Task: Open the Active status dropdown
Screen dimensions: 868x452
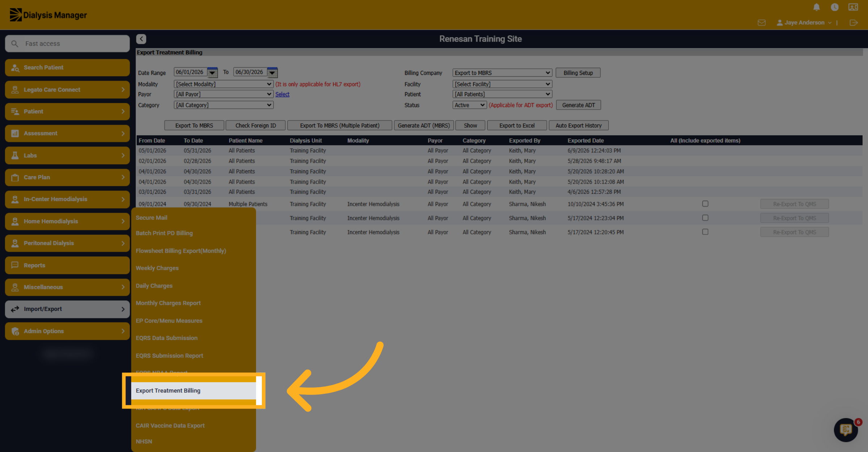Action: 469,105
